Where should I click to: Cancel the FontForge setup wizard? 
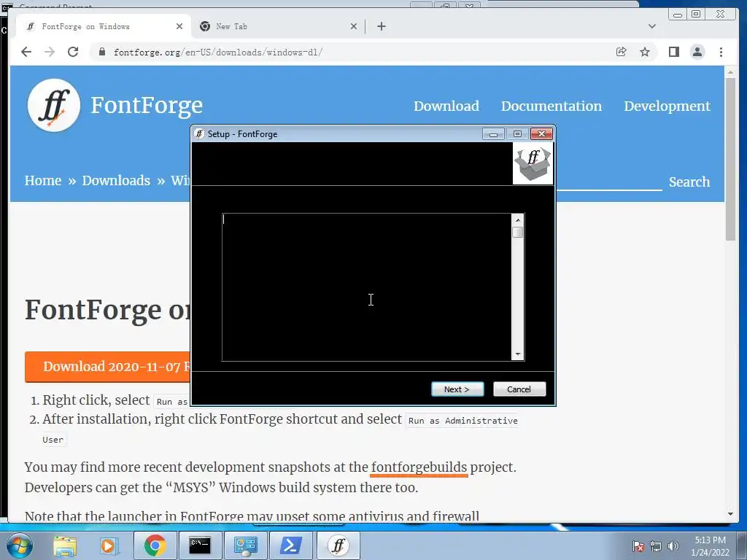[519, 389]
